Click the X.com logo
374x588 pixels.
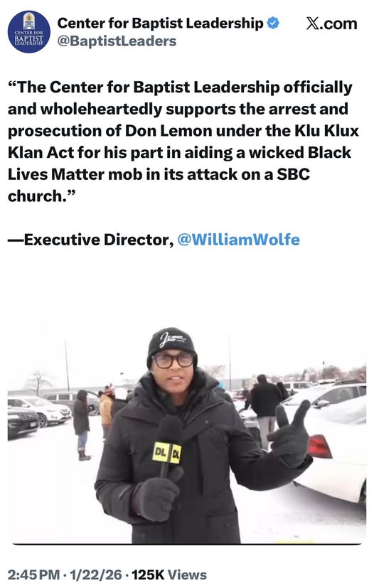click(x=331, y=23)
